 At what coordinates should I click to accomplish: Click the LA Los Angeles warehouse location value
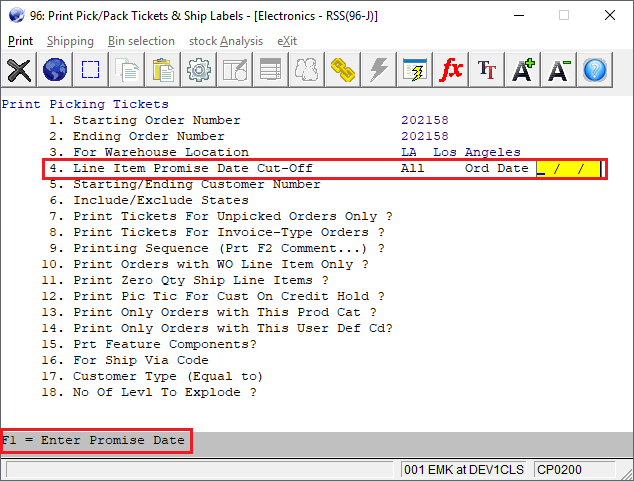click(x=460, y=153)
